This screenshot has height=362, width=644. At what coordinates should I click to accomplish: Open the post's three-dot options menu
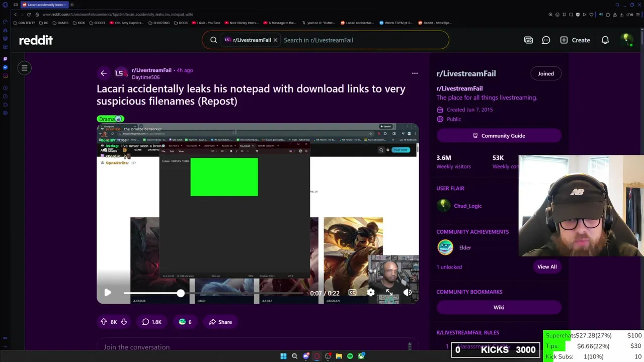tap(415, 73)
